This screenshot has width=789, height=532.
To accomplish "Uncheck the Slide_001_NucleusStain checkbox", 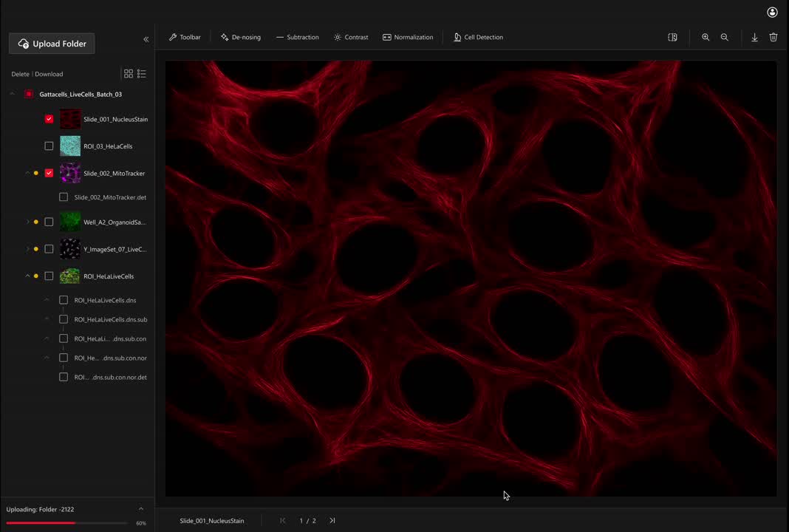I will (49, 119).
